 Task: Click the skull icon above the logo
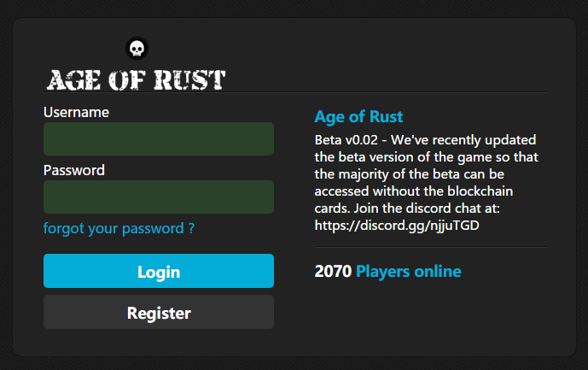click(x=137, y=48)
